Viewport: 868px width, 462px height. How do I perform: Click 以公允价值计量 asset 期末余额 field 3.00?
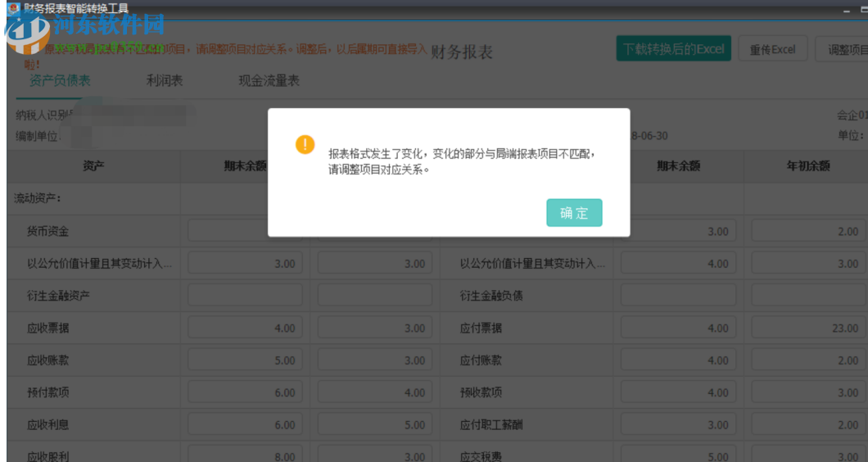coord(245,263)
